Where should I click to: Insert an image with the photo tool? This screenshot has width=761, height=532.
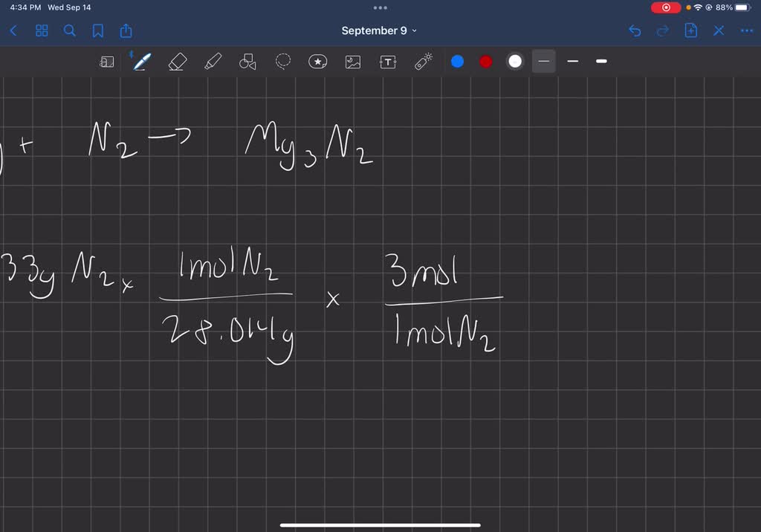tap(353, 62)
